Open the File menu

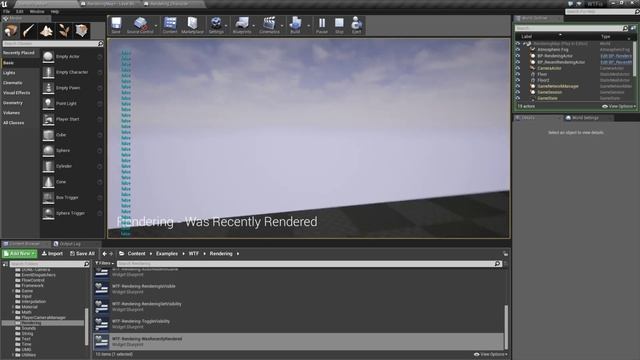pos(7,11)
